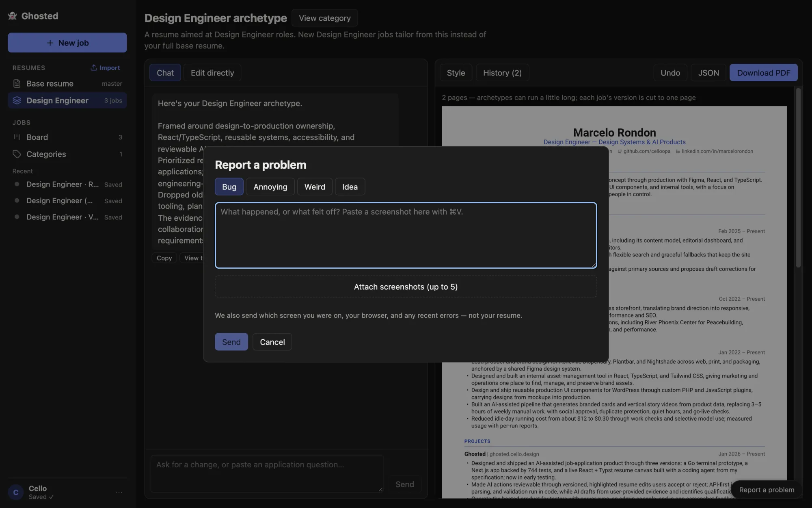Viewport: 812px width, 508px height.
Task: Click the Import resumes link
Action: [106, 67]
